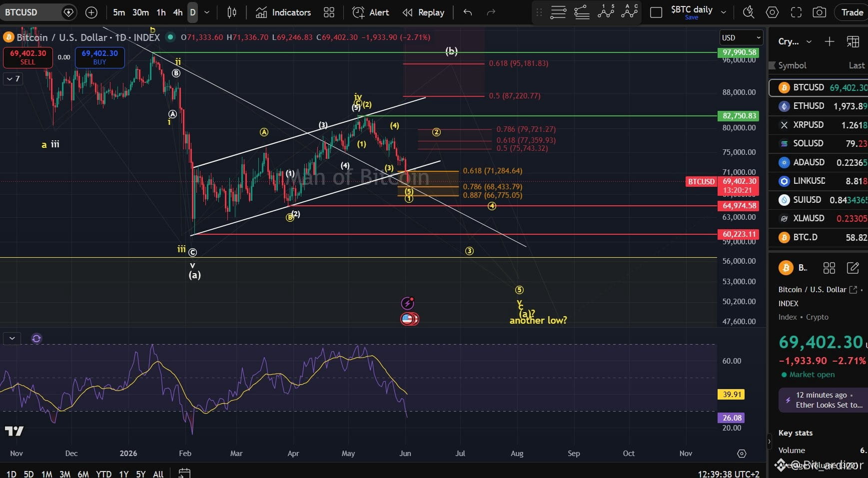Undo the last chart action

pos(468,12)
